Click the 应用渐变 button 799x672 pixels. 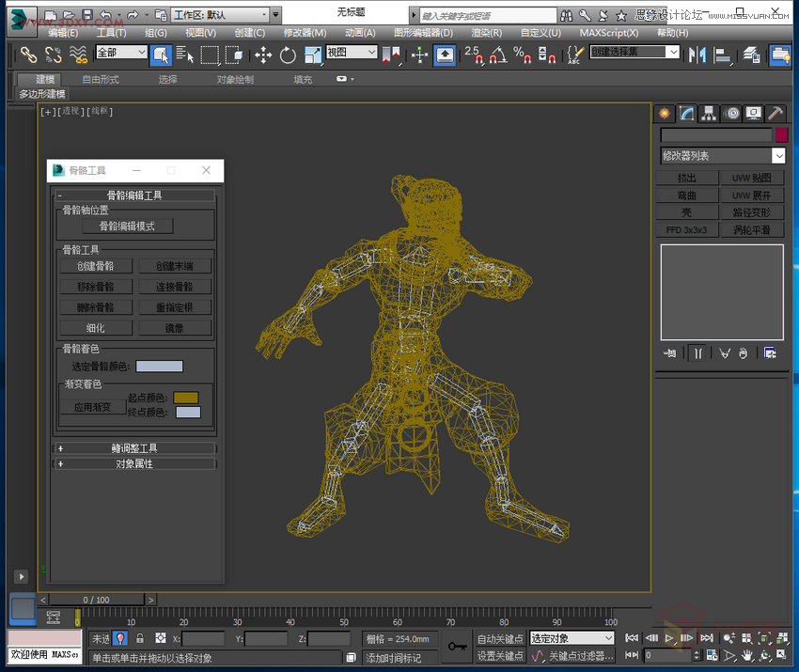[x=92, y=407]
